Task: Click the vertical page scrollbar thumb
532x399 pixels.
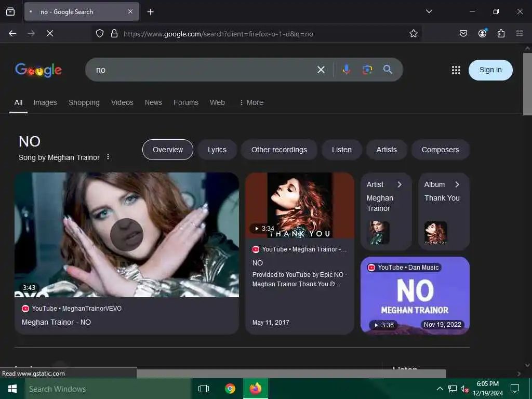Action: click(527, 84)
